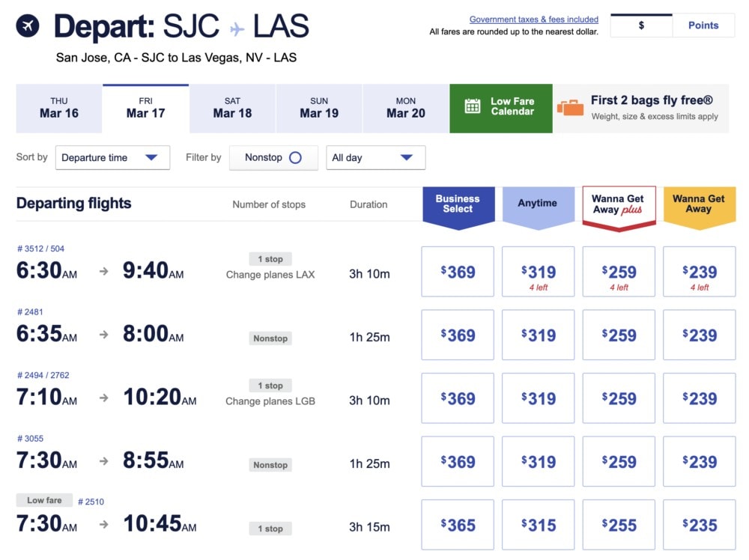Open the Departure time sort dropdown

click(113, 157)
